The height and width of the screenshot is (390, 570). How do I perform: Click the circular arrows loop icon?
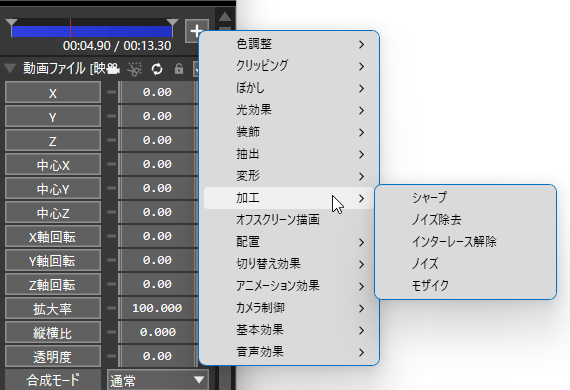tap(157, 69)
